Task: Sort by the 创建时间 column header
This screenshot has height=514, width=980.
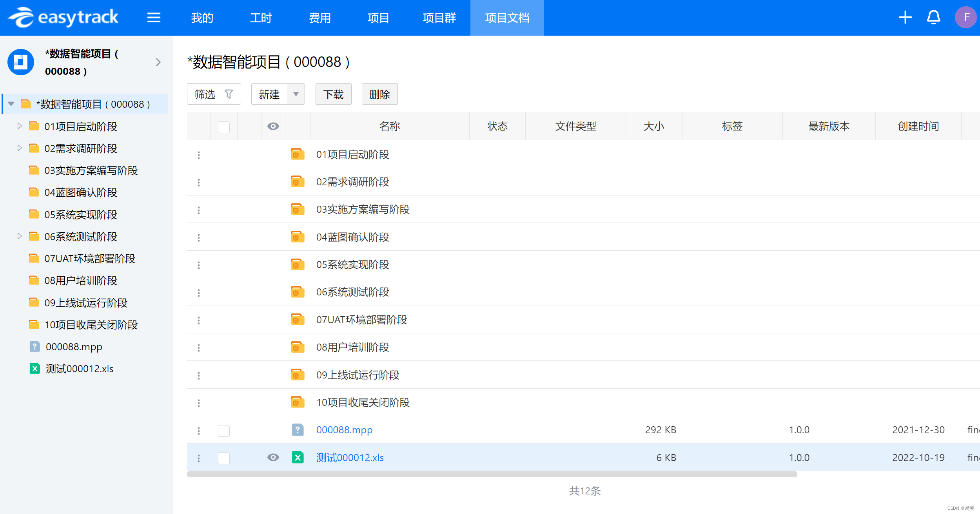Action: click(x=918, y=126)
